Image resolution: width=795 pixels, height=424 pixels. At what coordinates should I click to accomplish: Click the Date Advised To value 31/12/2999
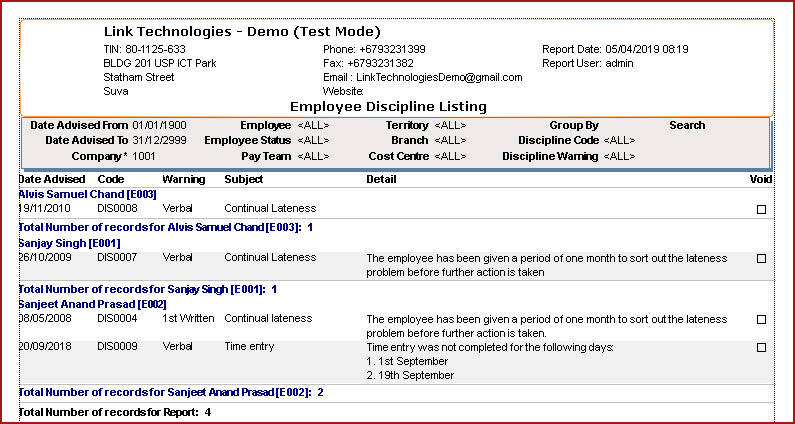pyautogui.click(x=159, y=141)
